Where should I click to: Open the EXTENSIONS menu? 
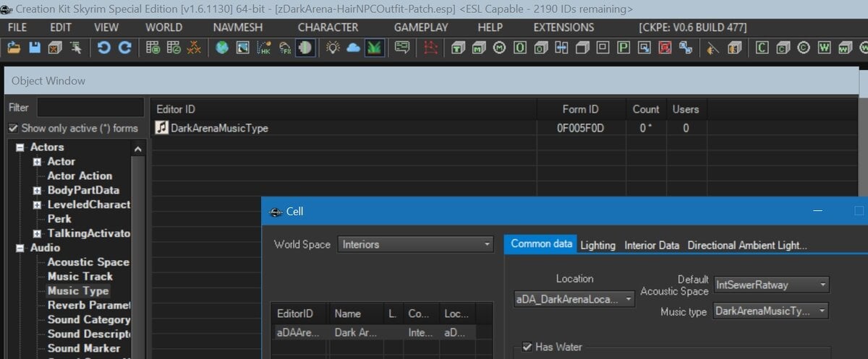tap(563, 27)
